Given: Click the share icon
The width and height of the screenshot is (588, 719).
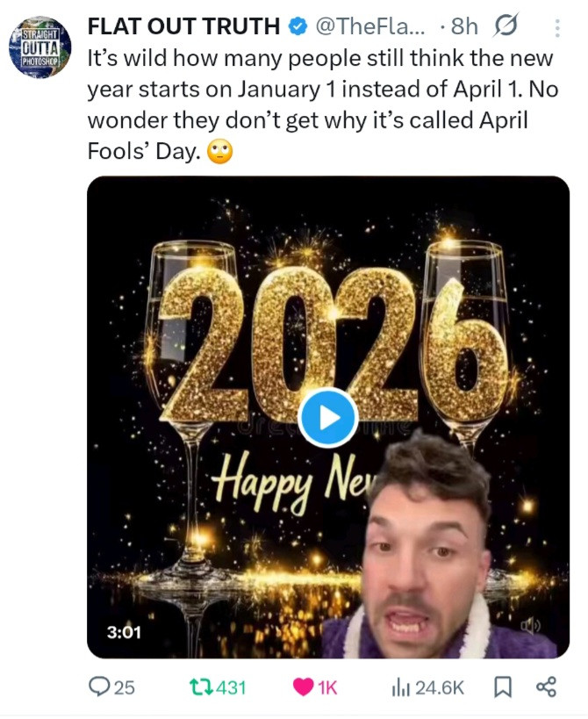Looking at the screenshot, I should coord(545,687).
